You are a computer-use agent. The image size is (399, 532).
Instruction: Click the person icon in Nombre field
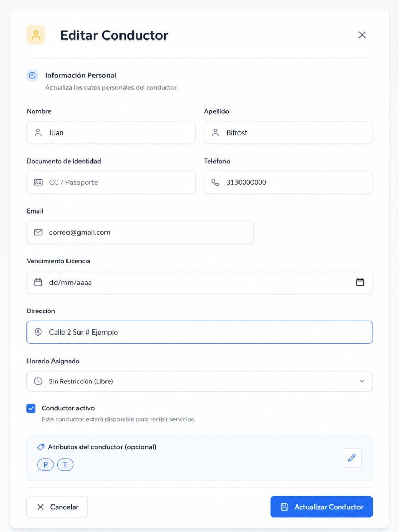tap(38, 132)
